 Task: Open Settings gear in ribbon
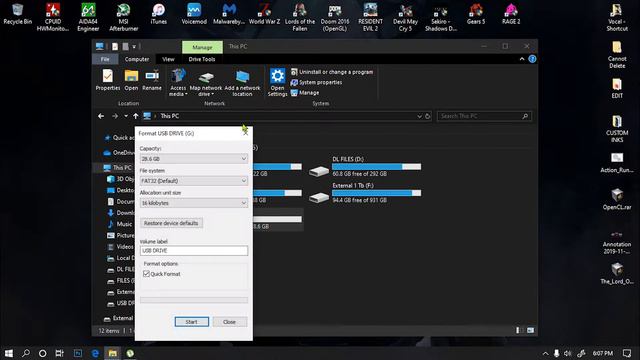(x=277, y=82)
